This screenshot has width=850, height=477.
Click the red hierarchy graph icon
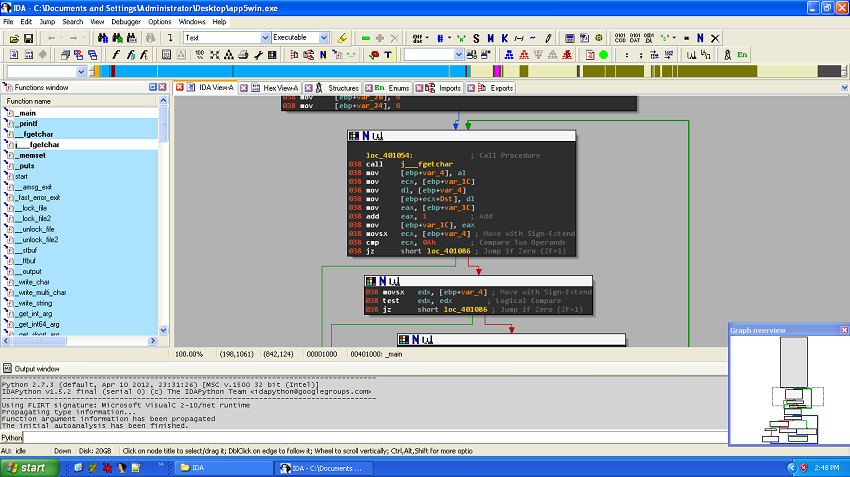(x=524, y=55)
